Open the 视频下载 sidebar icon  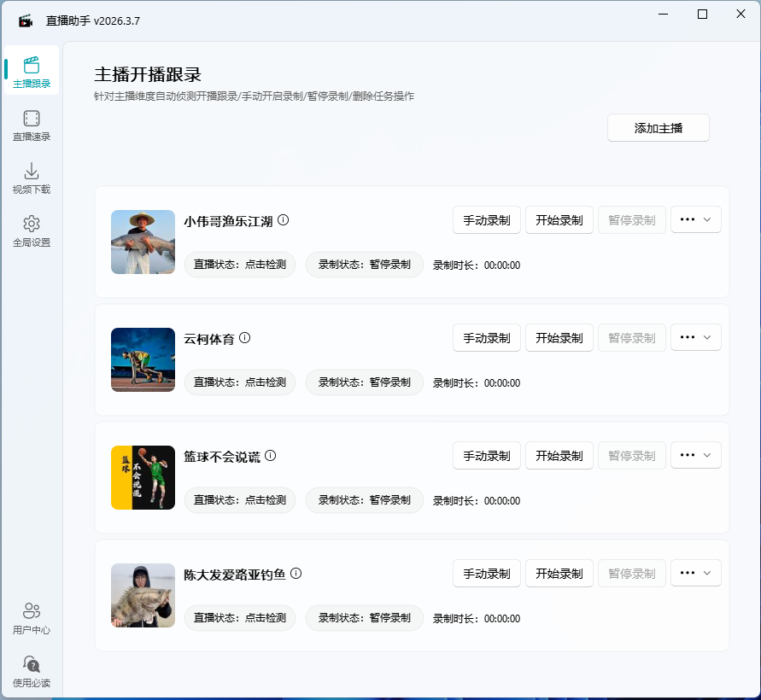click(31, 178)
